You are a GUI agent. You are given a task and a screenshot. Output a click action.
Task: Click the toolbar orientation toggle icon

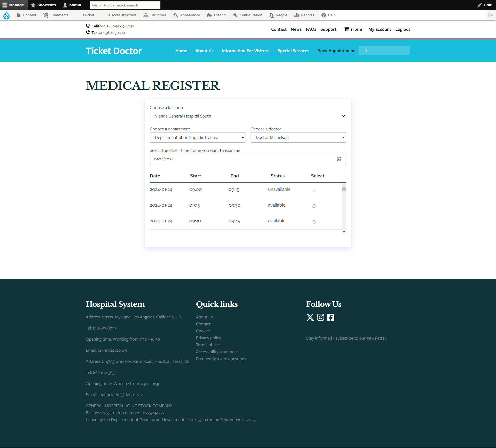(491, 15)
